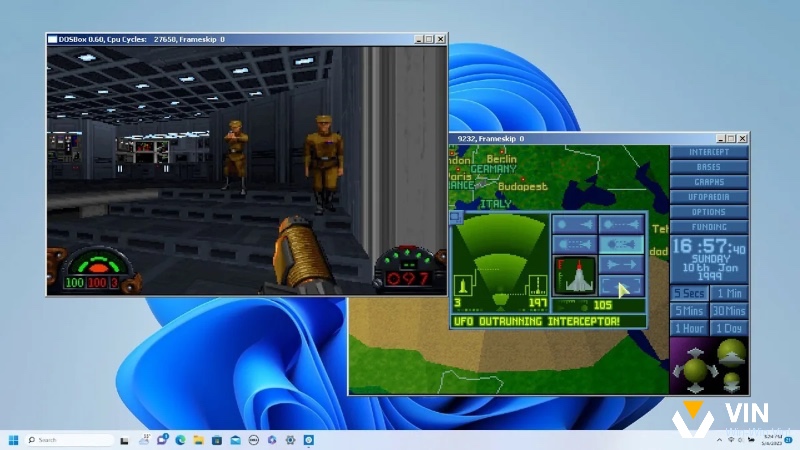The image size is (800, 450).
Task: Click the Graphs button
Action: click(x=709, y=182)
